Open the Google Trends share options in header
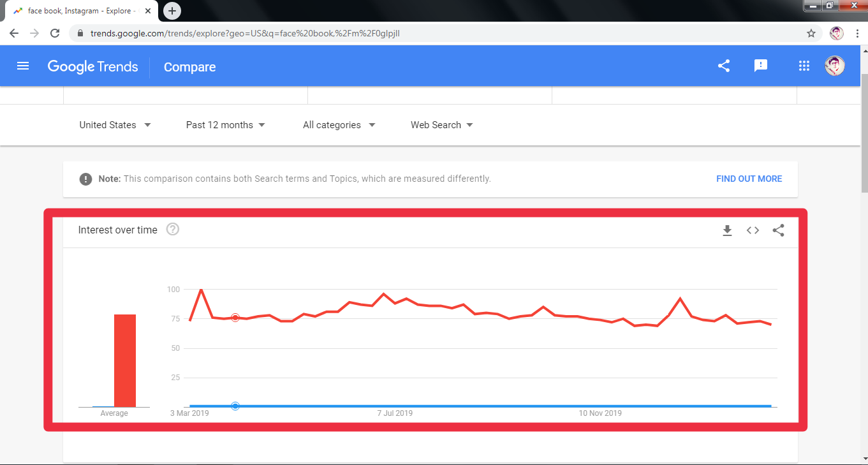 point(723,66)
